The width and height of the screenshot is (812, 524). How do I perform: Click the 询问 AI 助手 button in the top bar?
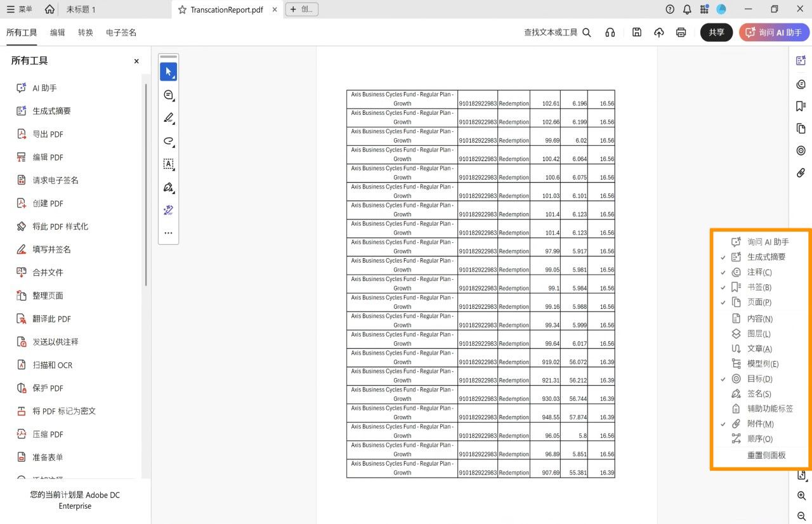[774, 32]
